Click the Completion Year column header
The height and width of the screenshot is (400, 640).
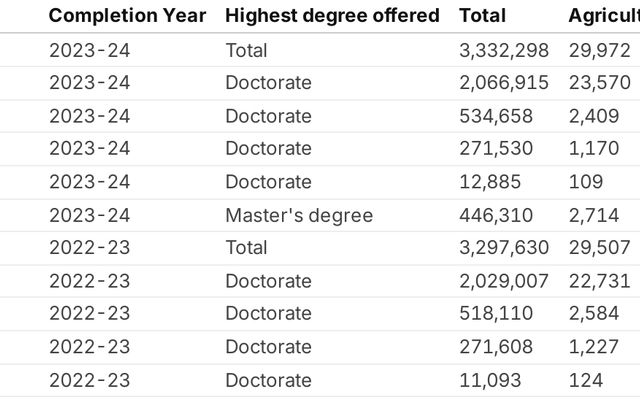(128, 16)
